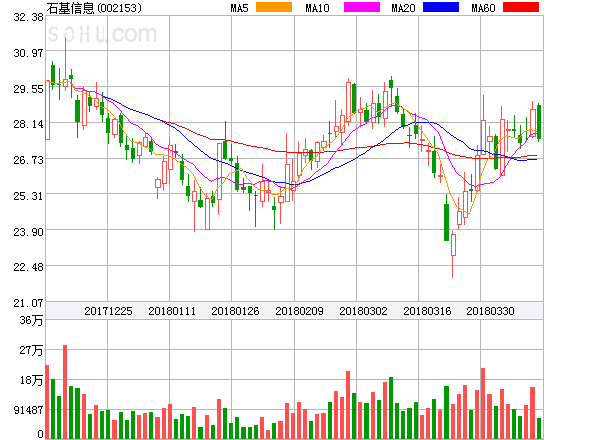Image resolution: width=600 pixels, height=440 pixels.
Task: Click the MA60 legend label
Action: coord(483,8)
